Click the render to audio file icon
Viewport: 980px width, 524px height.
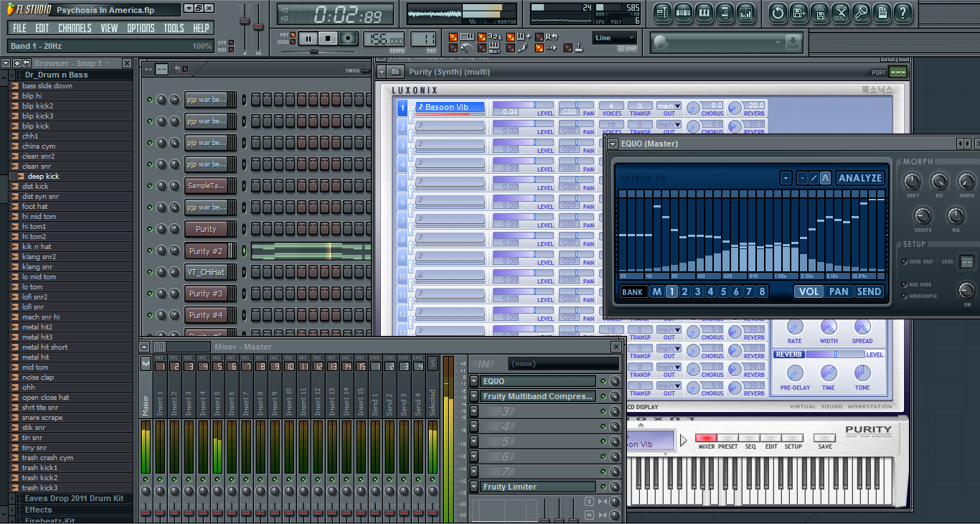tap(819, 13)
